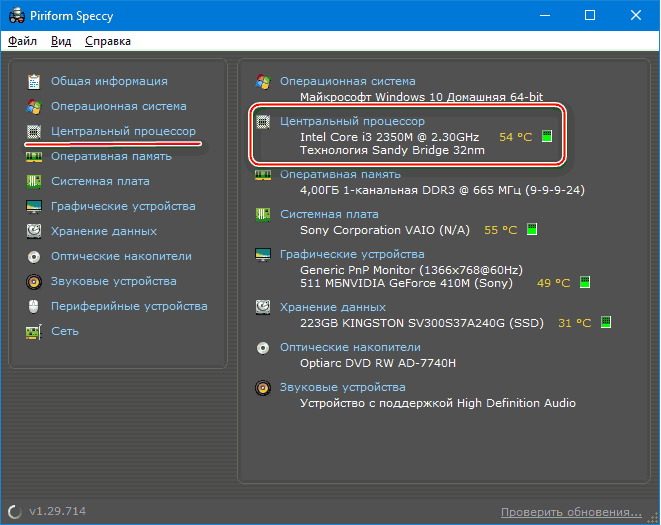Open the Справка menu
661x525 pixels.
coord(108,41)
